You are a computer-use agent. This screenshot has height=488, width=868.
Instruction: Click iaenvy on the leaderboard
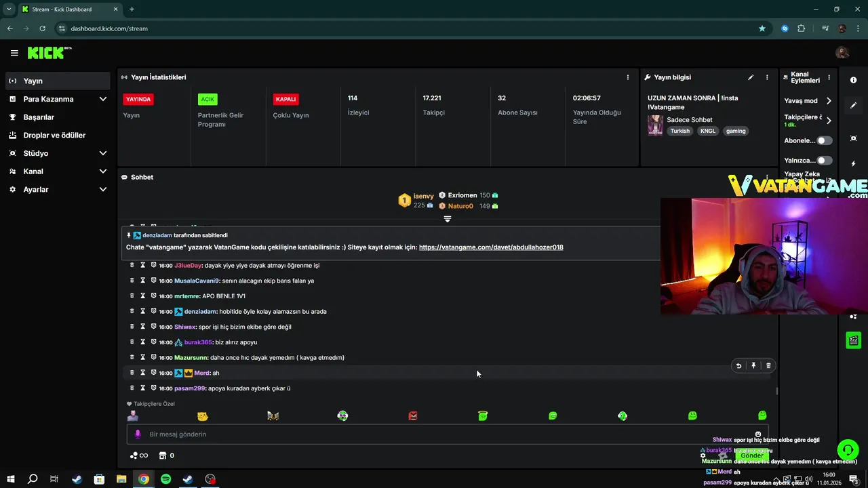423,196
